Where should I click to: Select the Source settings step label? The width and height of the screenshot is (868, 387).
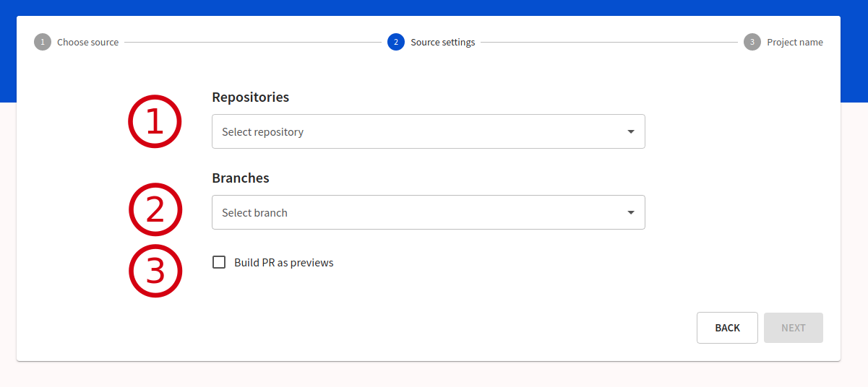click(443, 42)
